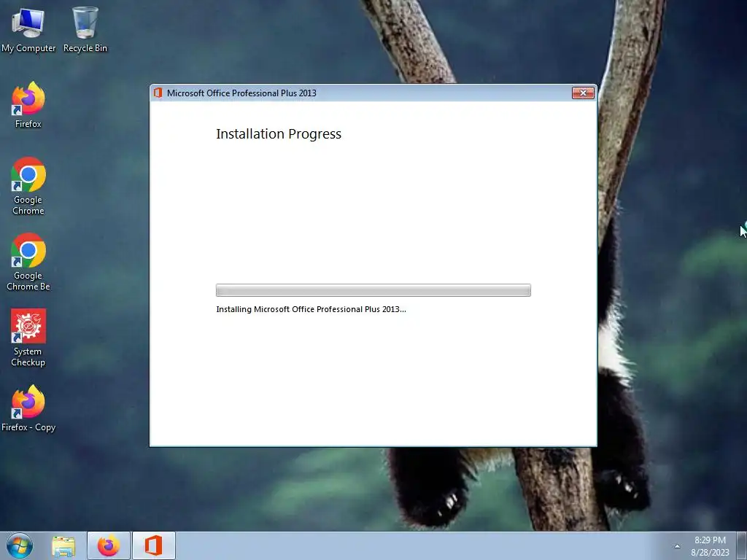
Task: Select the Firefox desktop shortcut
Action: (28, 105)
